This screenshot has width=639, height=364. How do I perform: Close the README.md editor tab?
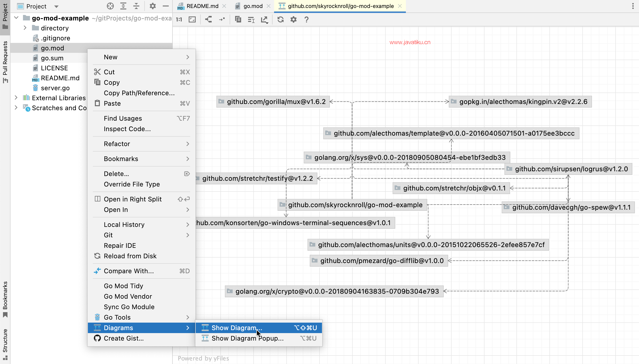[224, 6]
